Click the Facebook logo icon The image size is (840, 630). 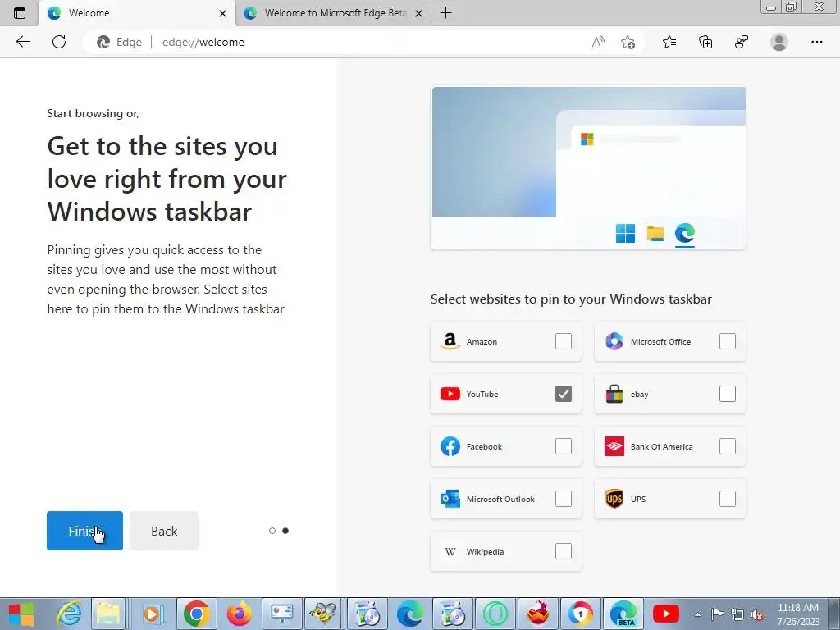pos(450,446)
